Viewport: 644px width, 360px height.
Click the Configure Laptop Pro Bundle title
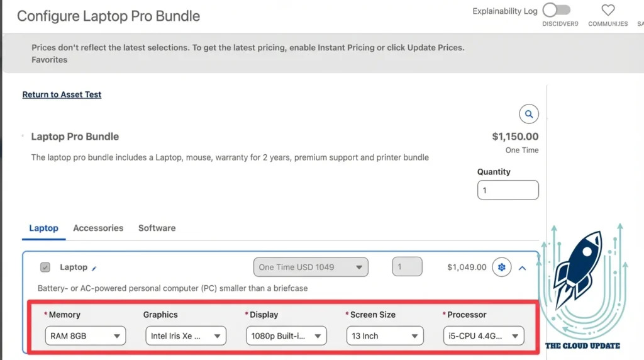pos(108,16)
